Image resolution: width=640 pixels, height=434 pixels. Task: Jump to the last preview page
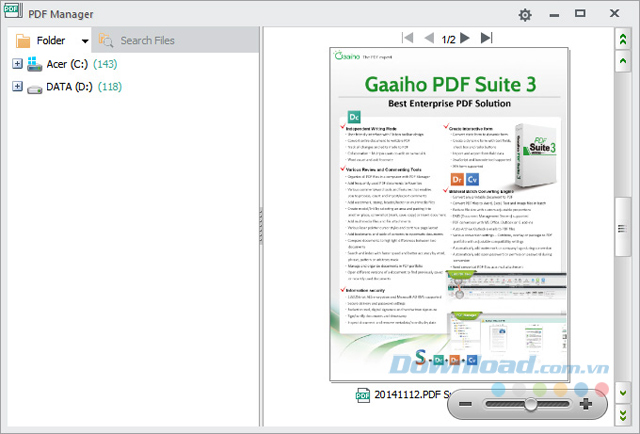487,38
